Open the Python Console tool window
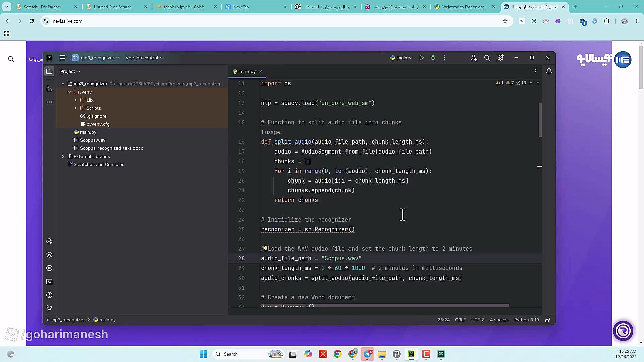 click(x=49, y=241)
